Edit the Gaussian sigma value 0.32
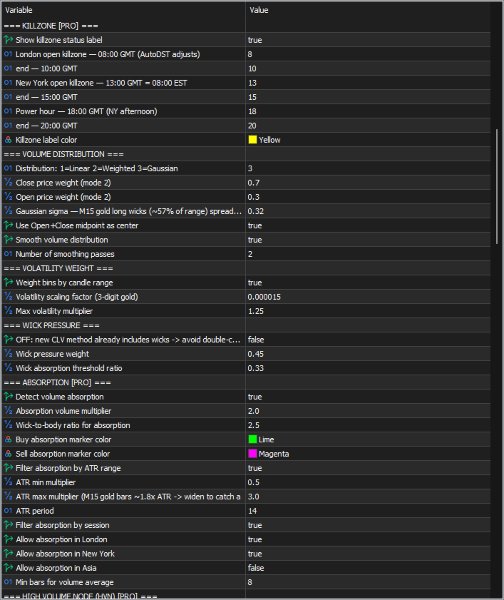504x600 pixels. [x=255, y=211]
